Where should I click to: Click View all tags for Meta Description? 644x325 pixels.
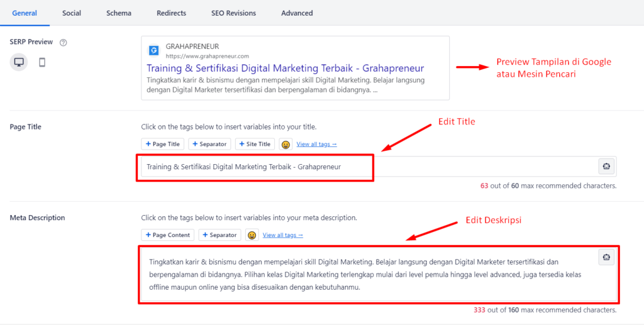pos(283,235)
